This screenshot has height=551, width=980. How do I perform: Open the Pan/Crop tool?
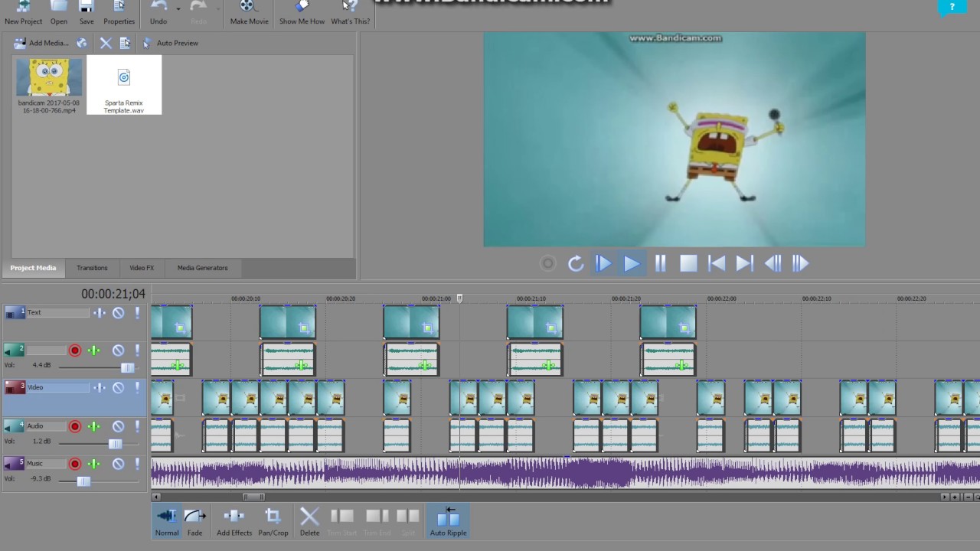coord(273,521)
